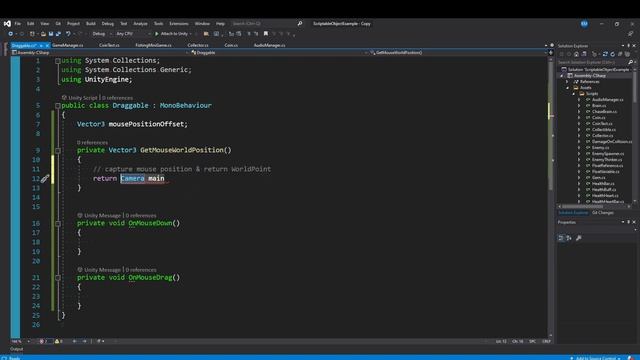Viewport: 640px width, 360px height.
Task: Click the Categorized icon in Properties panel
Action: click(x=561, y=238)
